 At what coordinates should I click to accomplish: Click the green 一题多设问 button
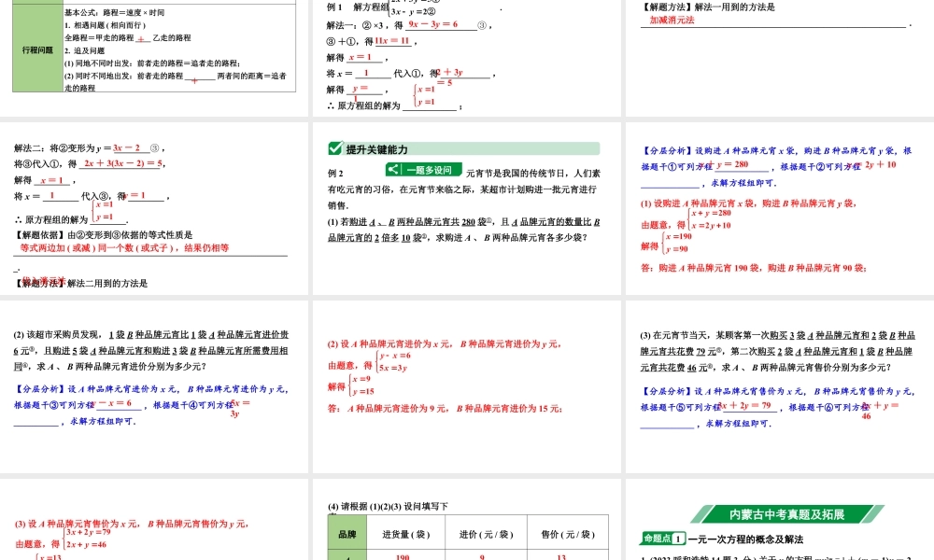[x=429, y=169]
